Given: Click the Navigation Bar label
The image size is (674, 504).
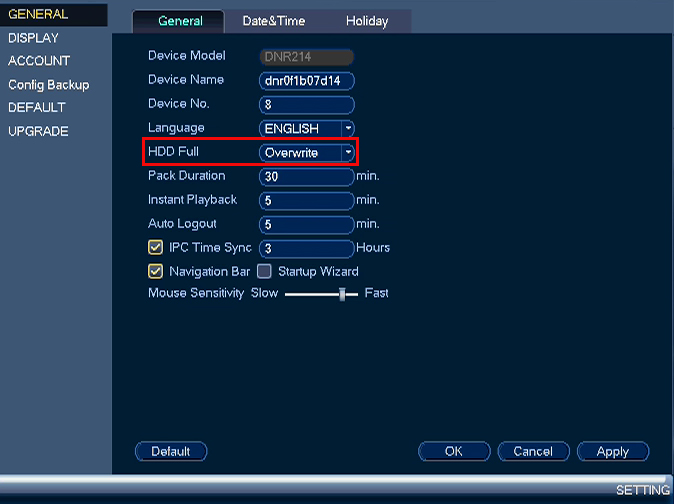Looking at the screenshot, I should (209, 272).
